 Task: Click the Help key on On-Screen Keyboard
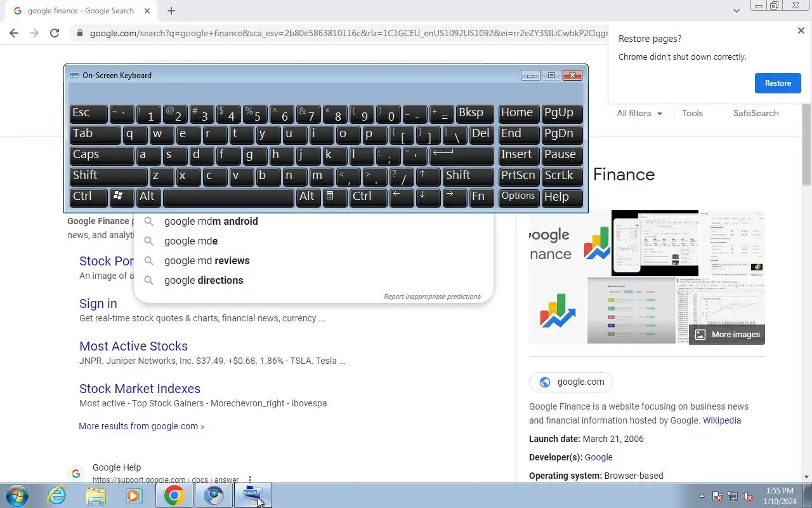(x=562, y=197)
